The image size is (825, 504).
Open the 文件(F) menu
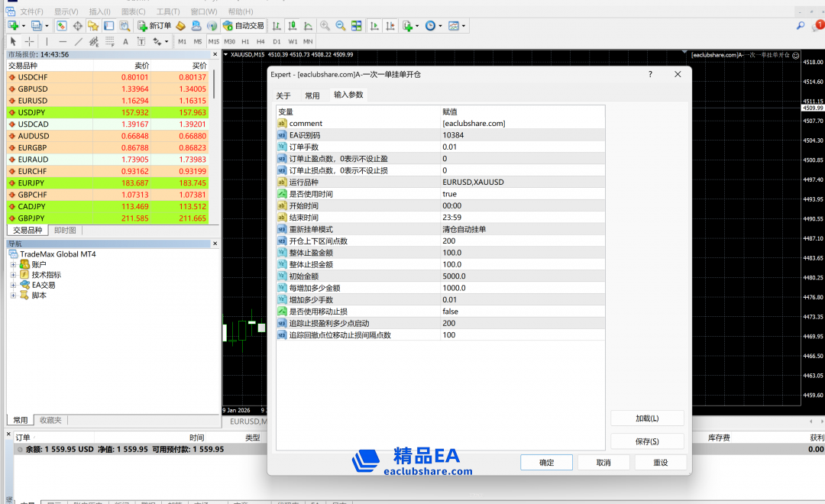click(x=31, y=11)
